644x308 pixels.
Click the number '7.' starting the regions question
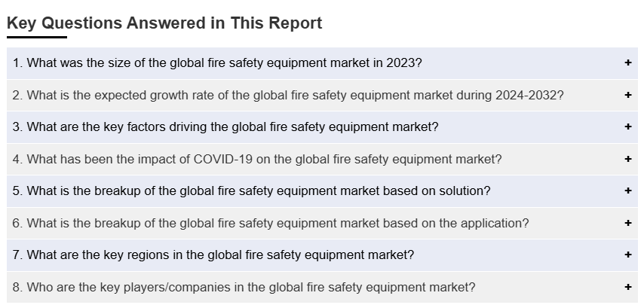tap(18, 255)
